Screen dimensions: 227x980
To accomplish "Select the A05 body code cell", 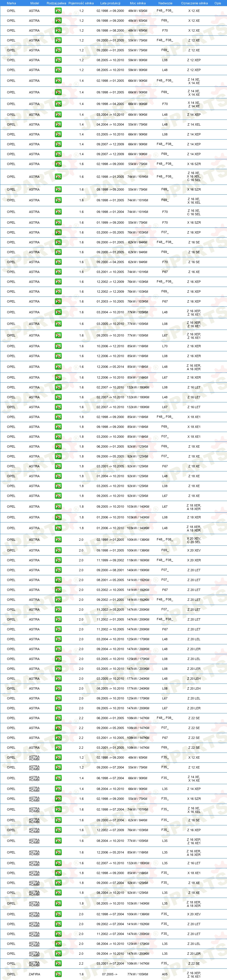I will [x=165, y=974].
